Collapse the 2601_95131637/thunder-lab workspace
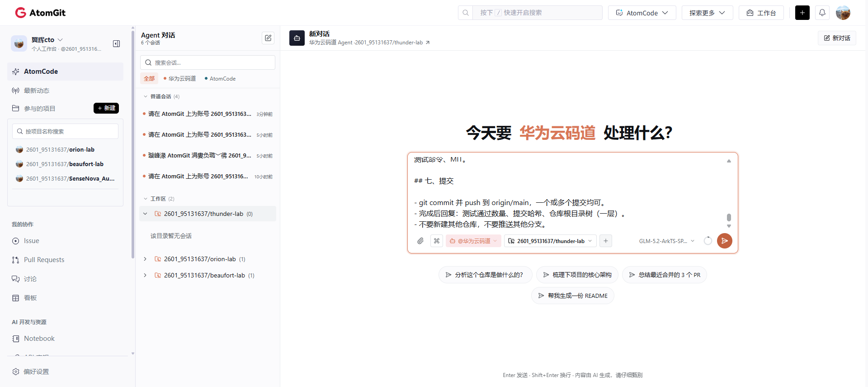 pos(145,214)
